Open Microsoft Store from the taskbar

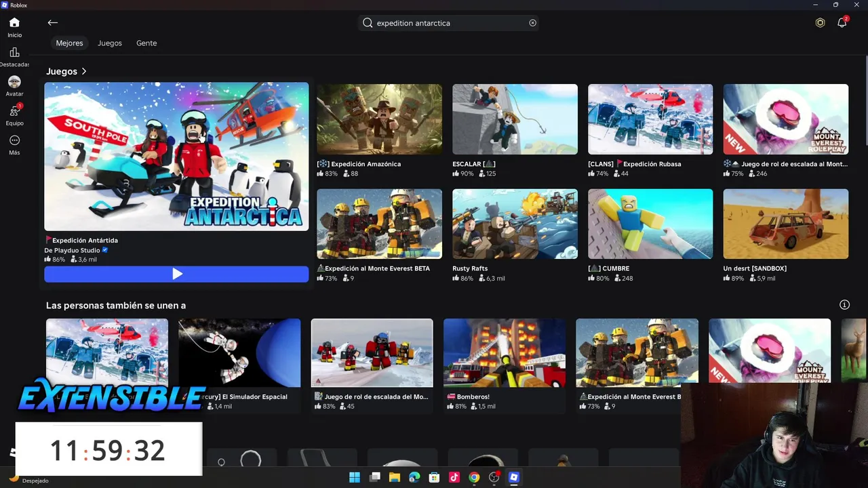click(434, 477)
